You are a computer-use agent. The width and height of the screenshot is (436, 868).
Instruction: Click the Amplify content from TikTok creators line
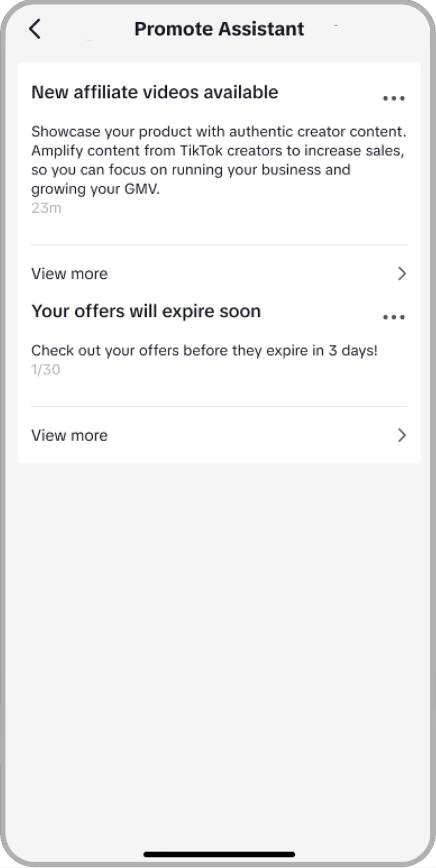pos(217,150)
